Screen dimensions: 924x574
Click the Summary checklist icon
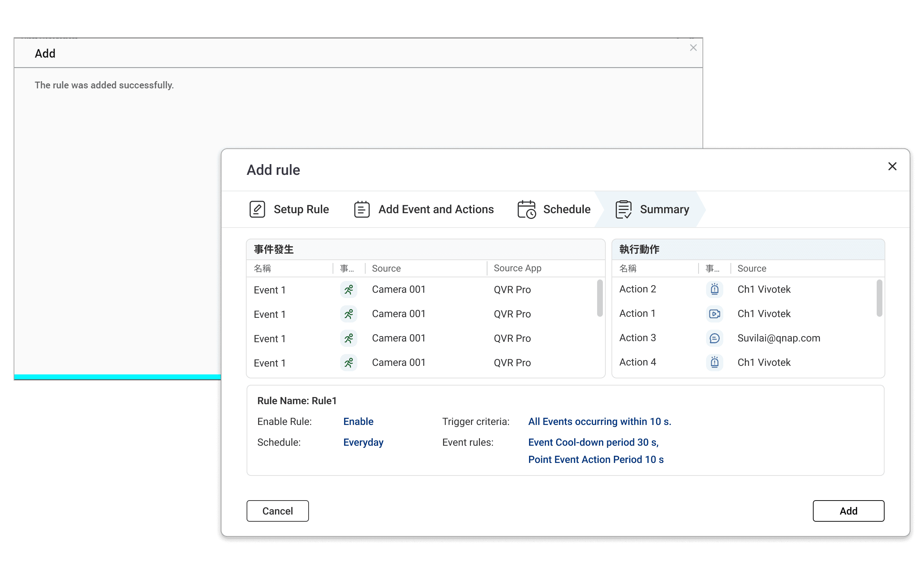[x=623, y=209]
